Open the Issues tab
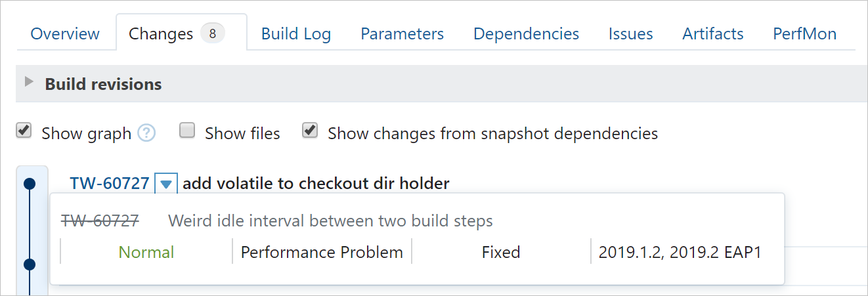 point(630,33)
